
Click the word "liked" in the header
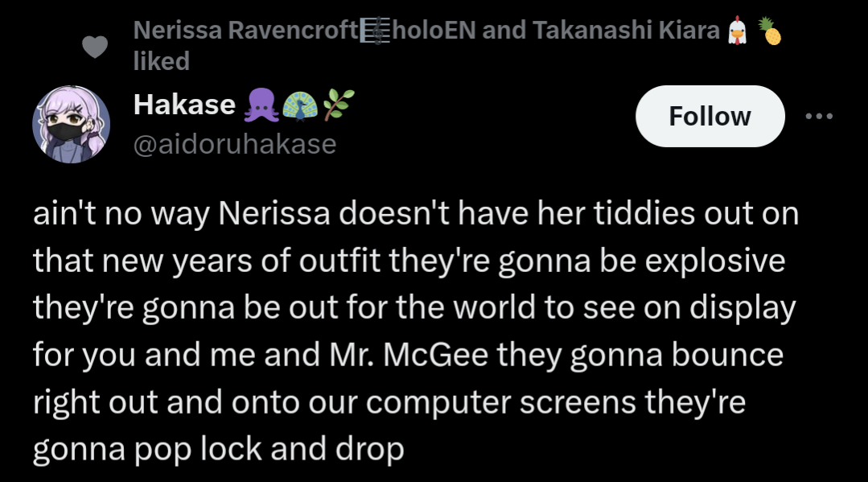pos(162,61)
